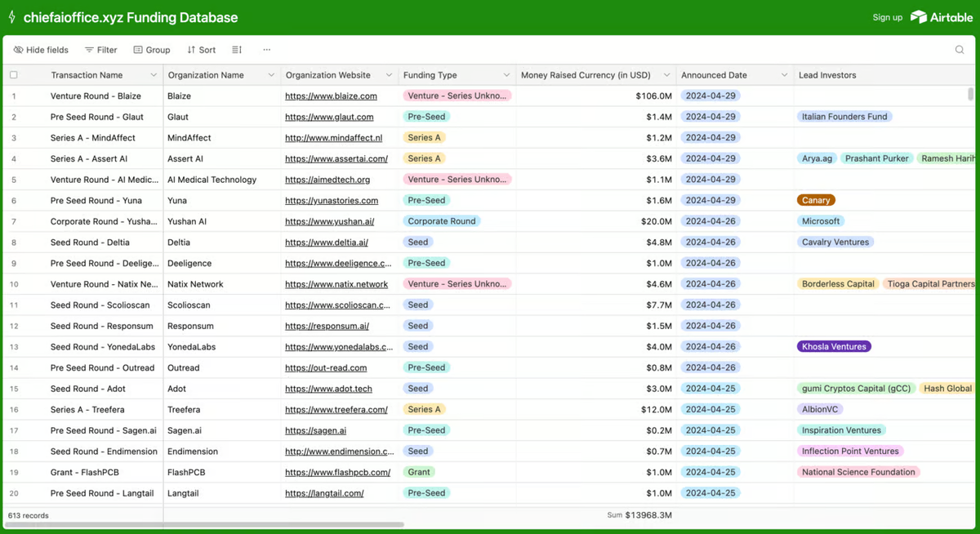This screenshot has width=980, height=534.
Task: Click the lightning bolt icon beside title
Action: [11, 17]
